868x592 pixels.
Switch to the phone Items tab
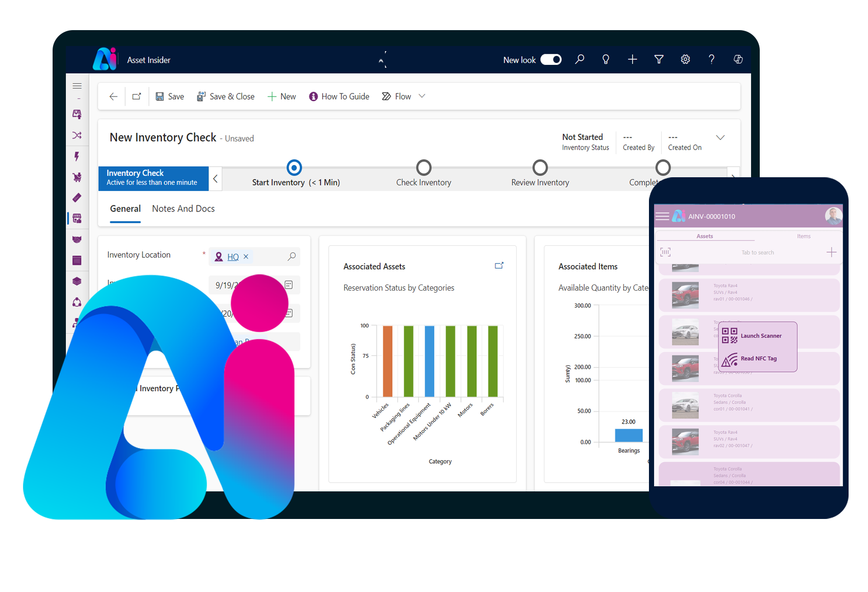pyautogui.click(x=804, y=236)
